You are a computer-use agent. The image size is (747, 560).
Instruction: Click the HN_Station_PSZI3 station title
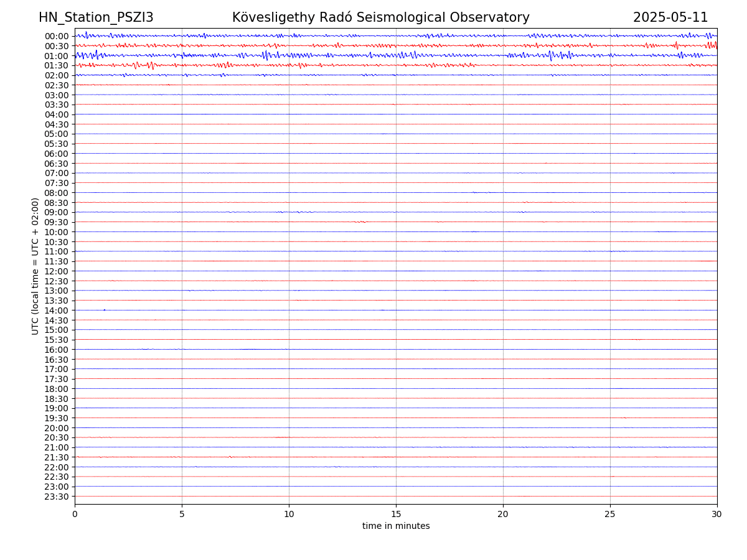point(96,17)
